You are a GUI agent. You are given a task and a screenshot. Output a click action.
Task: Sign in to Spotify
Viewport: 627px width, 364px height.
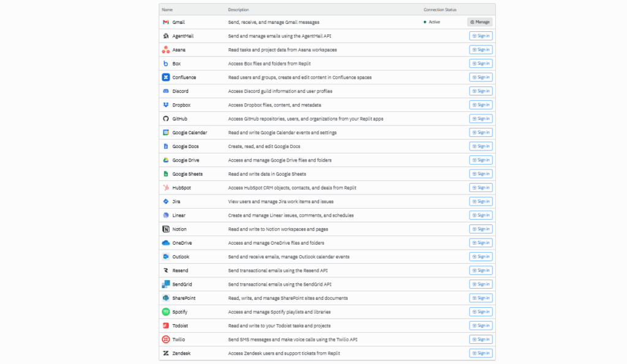click(x=481, y=312)
